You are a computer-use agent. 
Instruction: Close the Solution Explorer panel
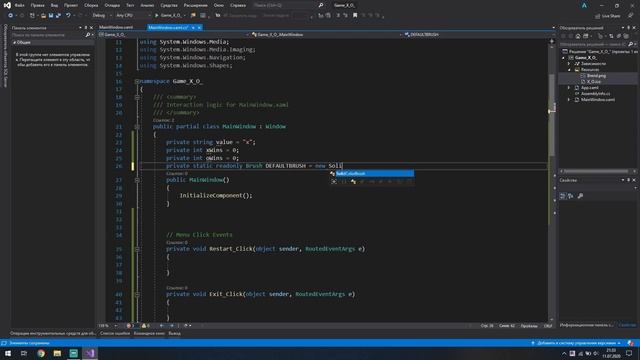[634, 28]
